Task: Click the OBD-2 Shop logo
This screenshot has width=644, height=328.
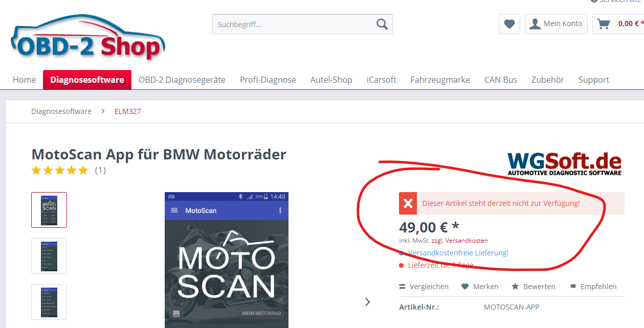Action: (88, 37)
